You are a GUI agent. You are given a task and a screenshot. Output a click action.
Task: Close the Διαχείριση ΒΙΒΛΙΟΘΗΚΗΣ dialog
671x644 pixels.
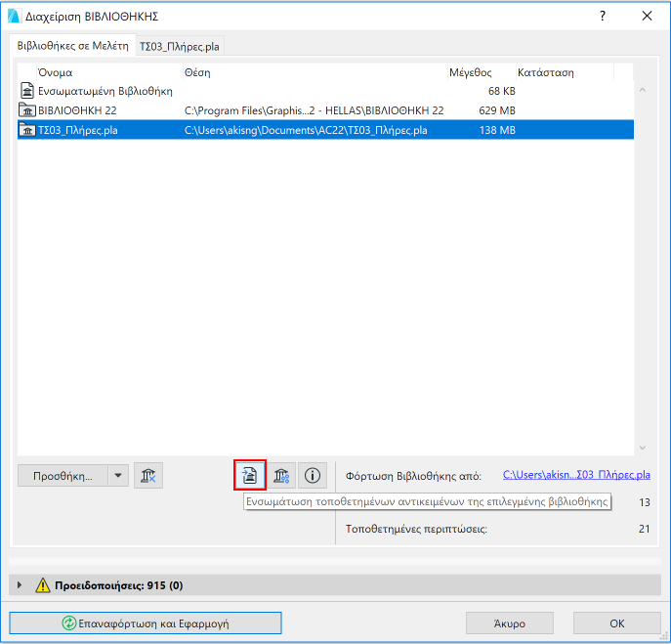(647, 16)
